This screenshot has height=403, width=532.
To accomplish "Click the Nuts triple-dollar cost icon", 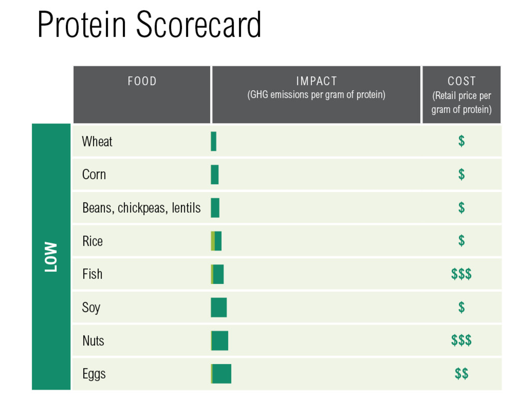I will coord(461,341).
